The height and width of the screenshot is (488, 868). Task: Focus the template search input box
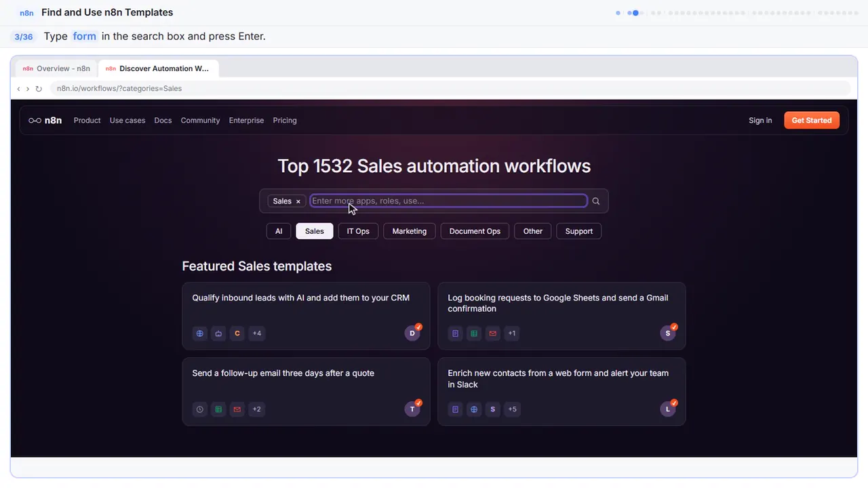448,201
